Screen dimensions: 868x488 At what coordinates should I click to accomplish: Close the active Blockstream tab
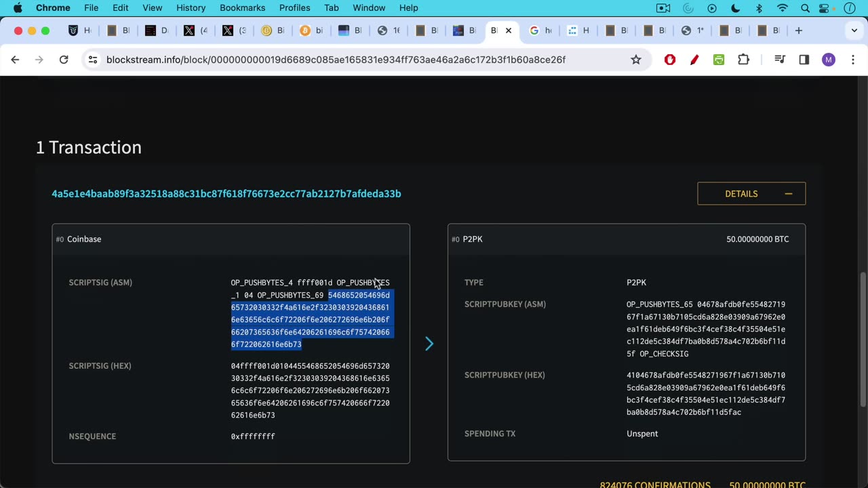pyautogui.click(x=509, y=30)
